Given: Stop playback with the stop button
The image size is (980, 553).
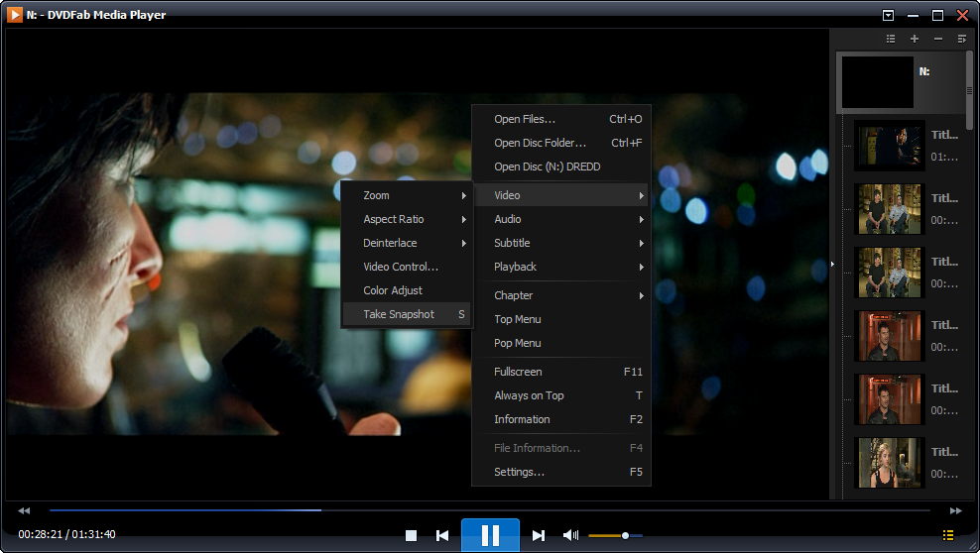Looking at the screenshot, I should 411,535.
